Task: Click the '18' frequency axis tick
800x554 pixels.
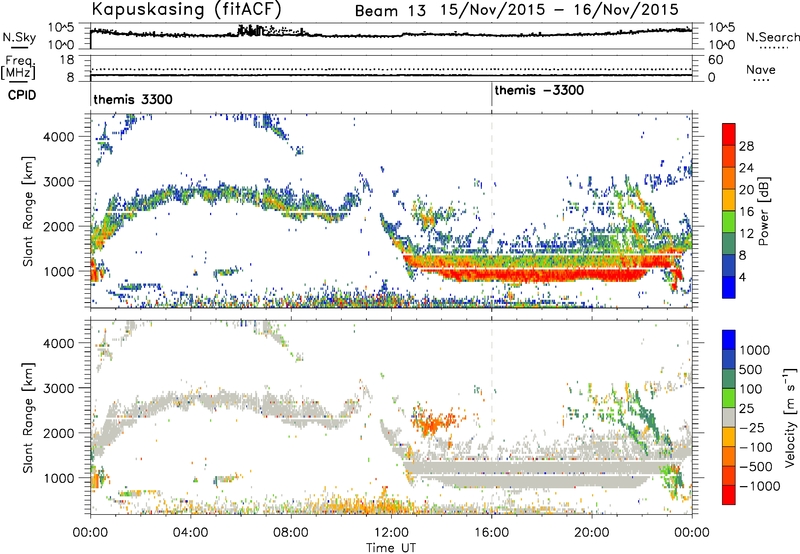Action: coord(67,60)
